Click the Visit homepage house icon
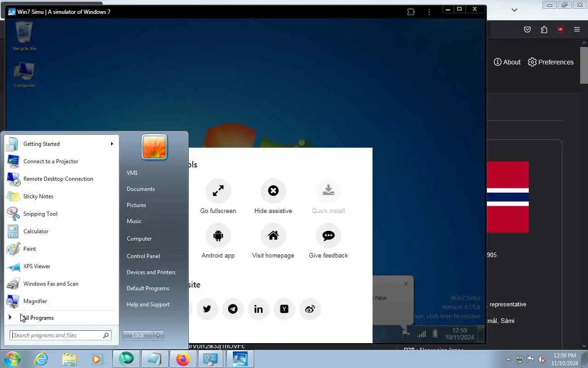The height and width of the screenshot is (368, 588). point(273,236)
